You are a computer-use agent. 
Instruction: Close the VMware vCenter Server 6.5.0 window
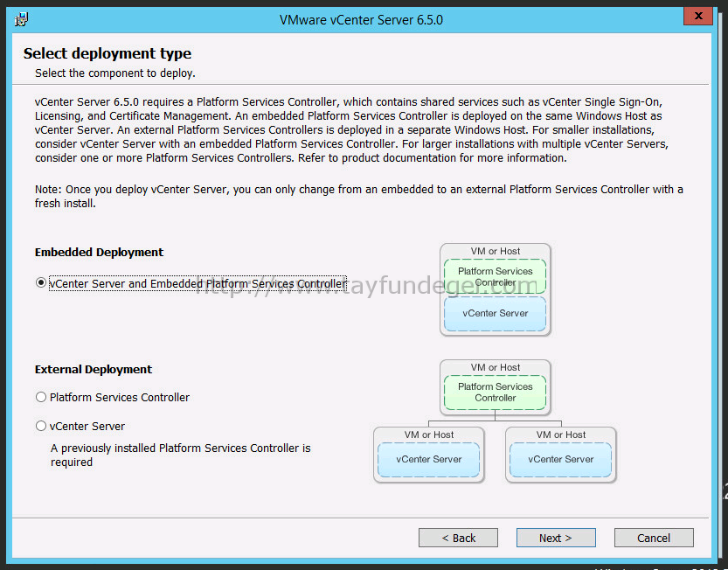click(697, 17)
